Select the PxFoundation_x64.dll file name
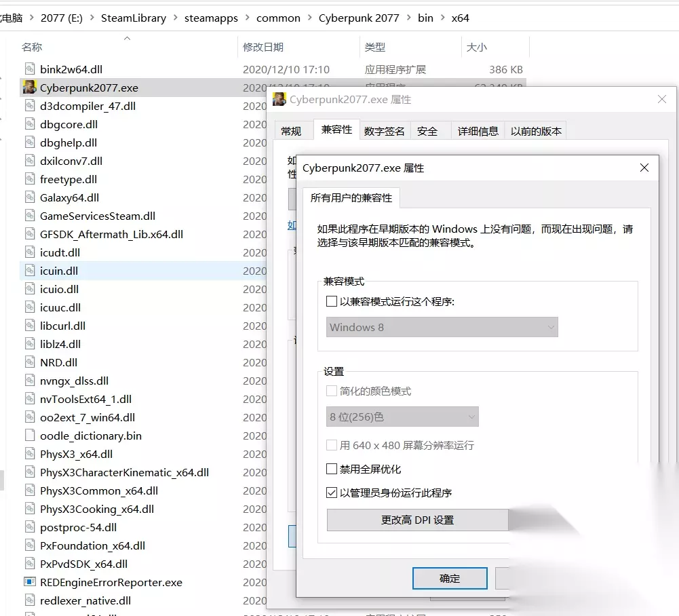Screen dimensions: 679x616 coord(92,545)
